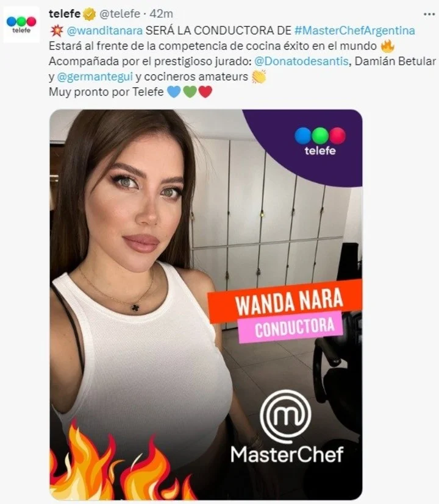The width and height of the screenshot is (439, 504).
Task: Click the gold verified badge
Action: coord(90,14)
